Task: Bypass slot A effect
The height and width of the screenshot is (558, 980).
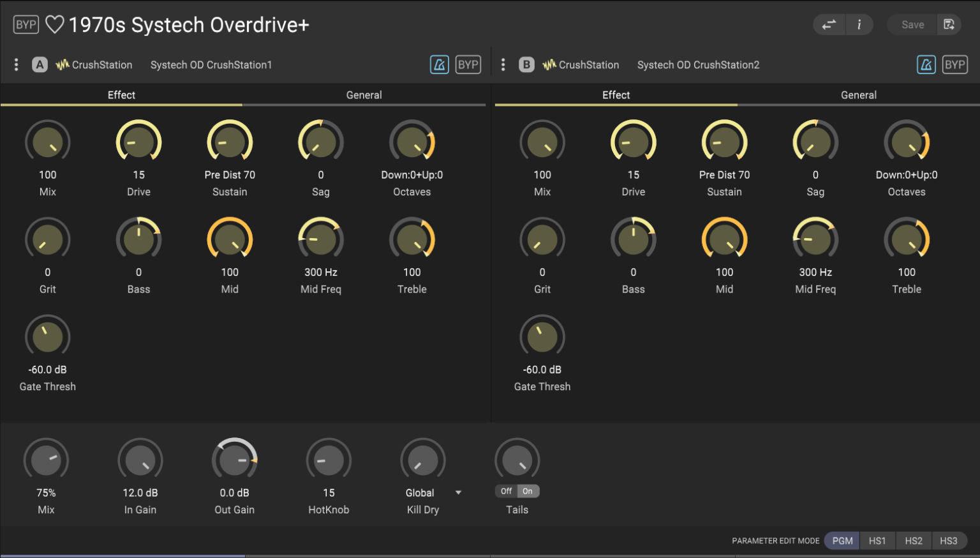Action: 468,64
